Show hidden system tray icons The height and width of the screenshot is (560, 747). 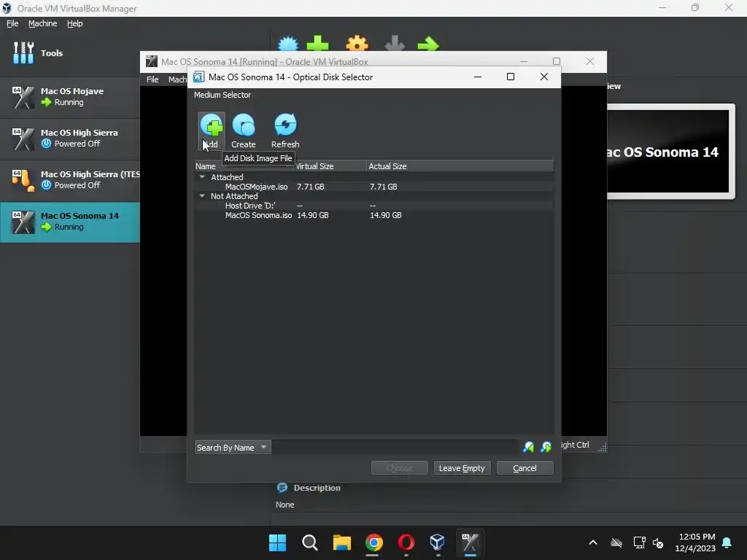click(x=593, y=542)
